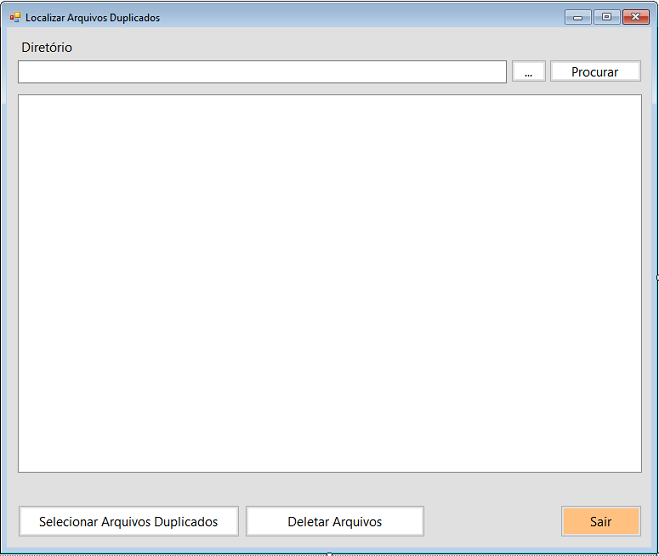Maximize the Localizar Arquivos Duplicados window
Viewport: 659px width, 556px height.
coord(606,17)
